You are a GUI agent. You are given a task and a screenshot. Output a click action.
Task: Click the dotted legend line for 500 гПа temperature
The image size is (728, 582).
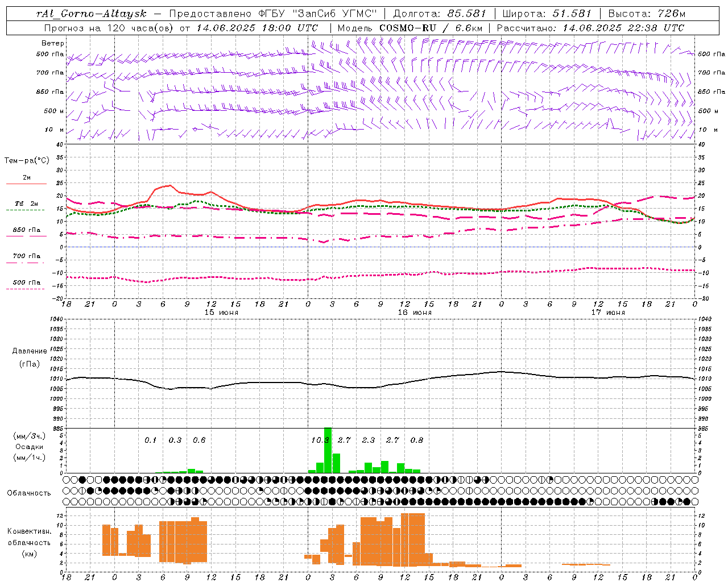26,289
